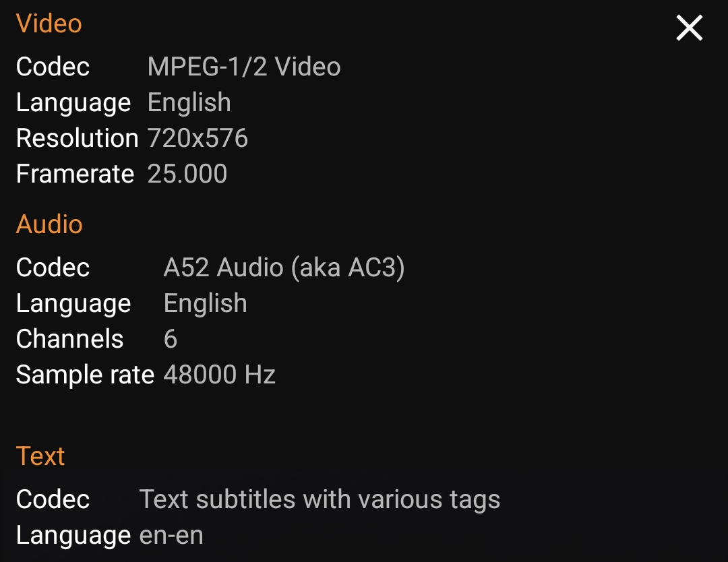Select the 720x576 resolution value

tap(198, 138)
